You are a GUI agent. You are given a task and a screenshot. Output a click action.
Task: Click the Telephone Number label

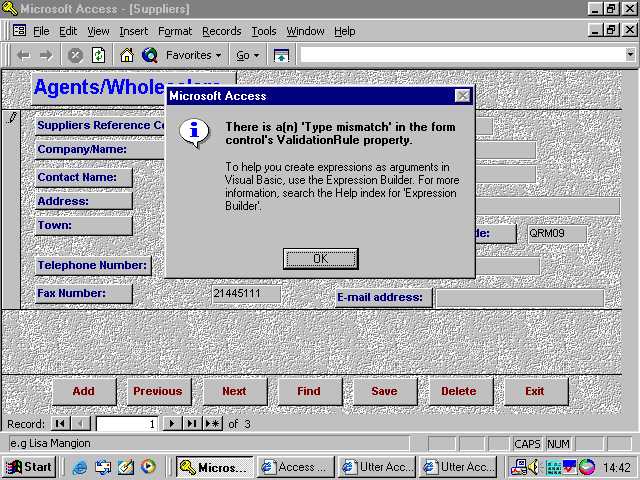tap(93, 266)
